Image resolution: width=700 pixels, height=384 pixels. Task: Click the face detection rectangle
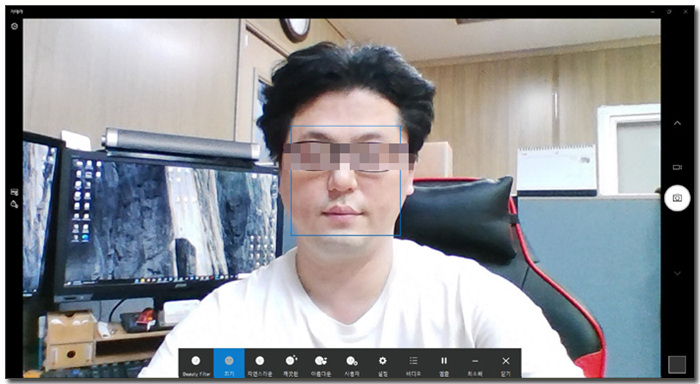click(x=346, y=180)
